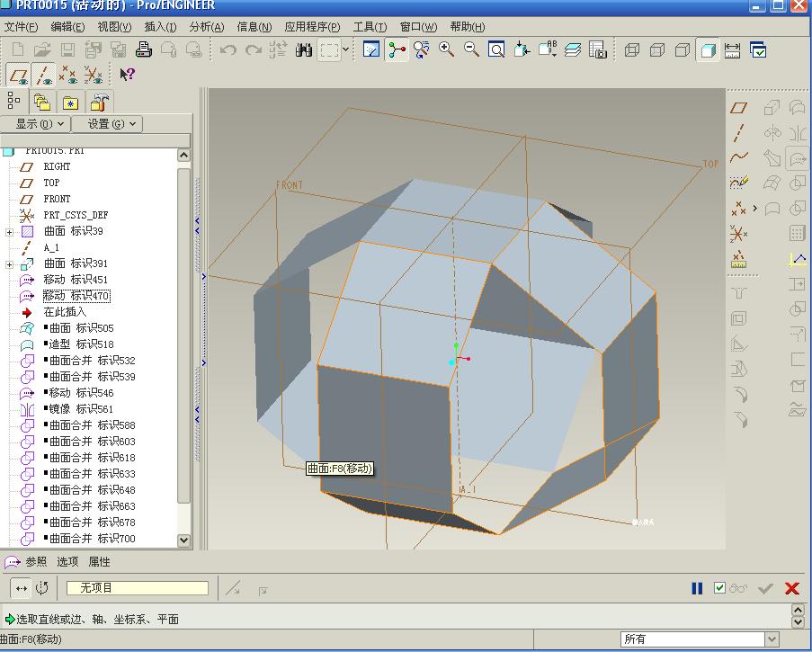Click the What's This help cursor icon
Screen dimensions: 812x652
click(x=127, y=75)
